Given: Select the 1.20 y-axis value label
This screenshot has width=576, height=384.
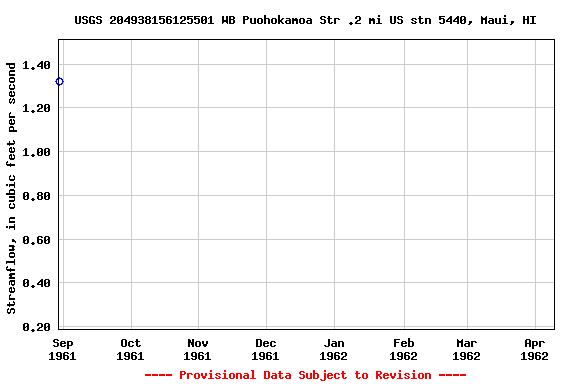Looking at the screenshot, I should pyautogui.click(x=36, y=108).
